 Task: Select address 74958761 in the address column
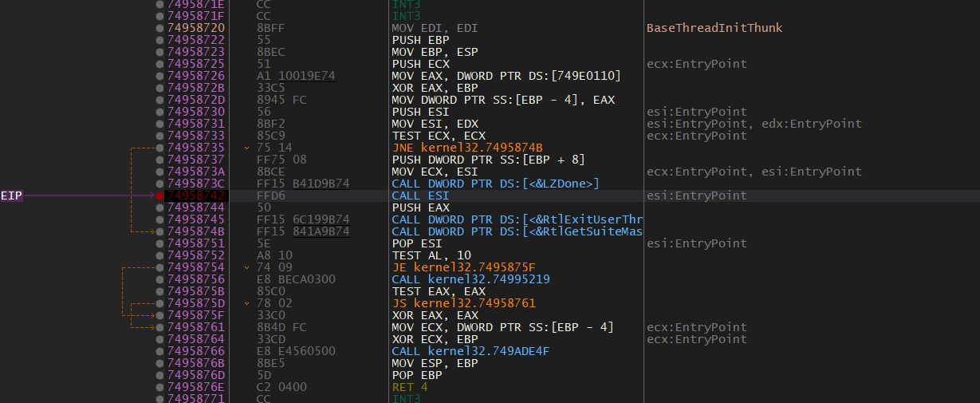(x=196, y=327)
